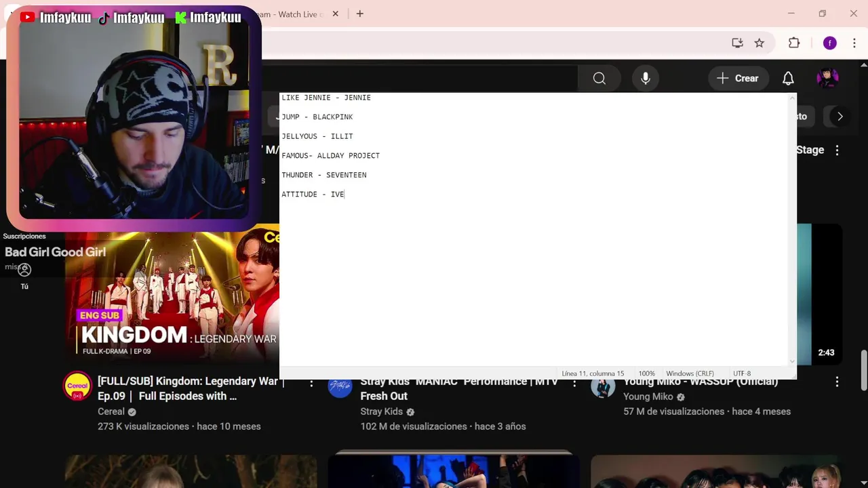Open a new browser tab
Screen dimensions: 868x488
pos(360,14)
